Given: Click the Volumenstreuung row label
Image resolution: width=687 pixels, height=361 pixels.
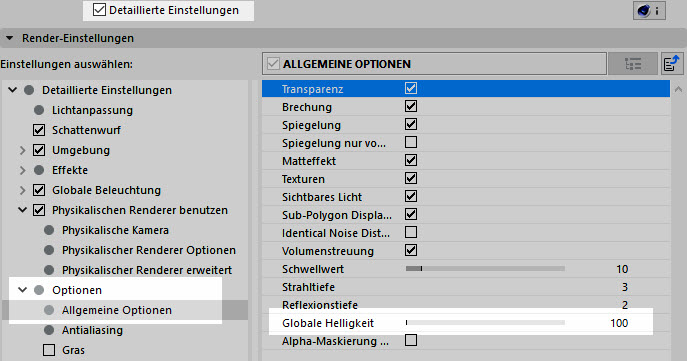Looking at the screenshot, I should click(328, 251).
